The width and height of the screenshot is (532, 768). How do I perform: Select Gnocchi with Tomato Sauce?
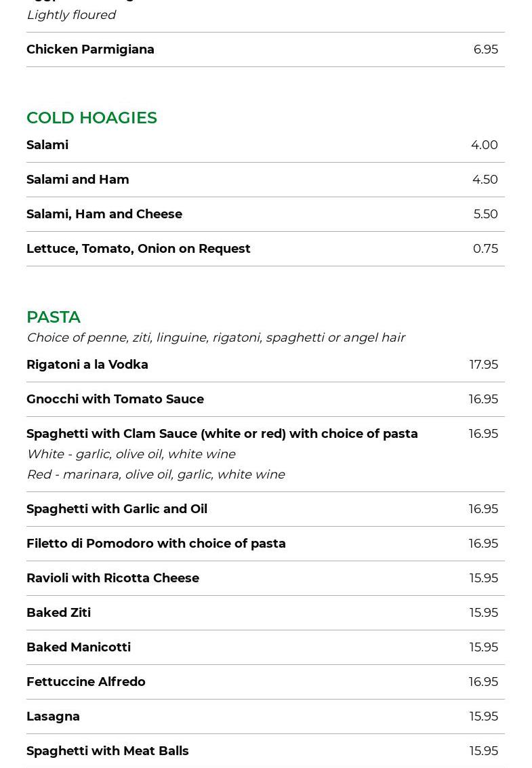(x=115, y=399)
